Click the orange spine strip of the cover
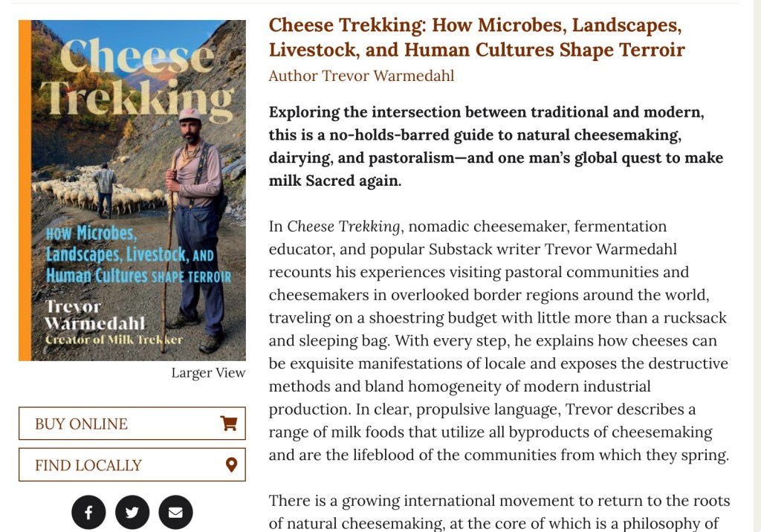This screenshot has height=532, width=761. tap(25, 190)
